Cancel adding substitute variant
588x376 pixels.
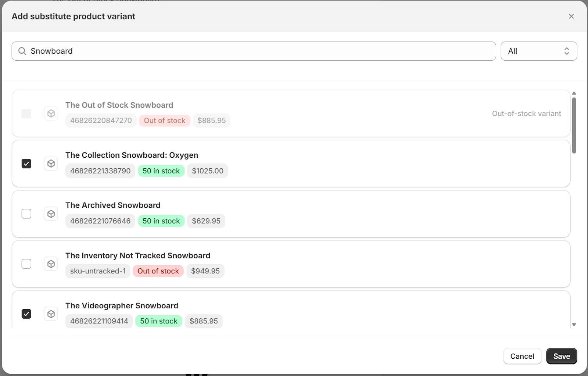(522, 356)
